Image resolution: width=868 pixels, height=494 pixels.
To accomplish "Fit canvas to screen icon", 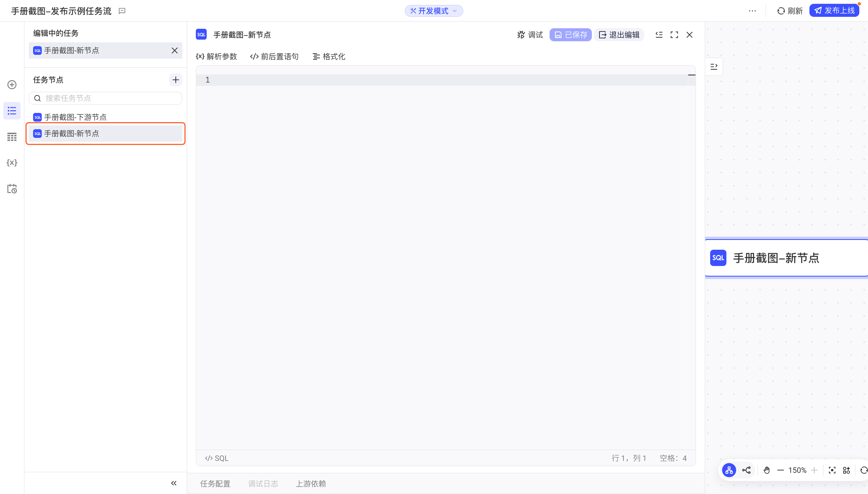I will (x=832, y=470).
